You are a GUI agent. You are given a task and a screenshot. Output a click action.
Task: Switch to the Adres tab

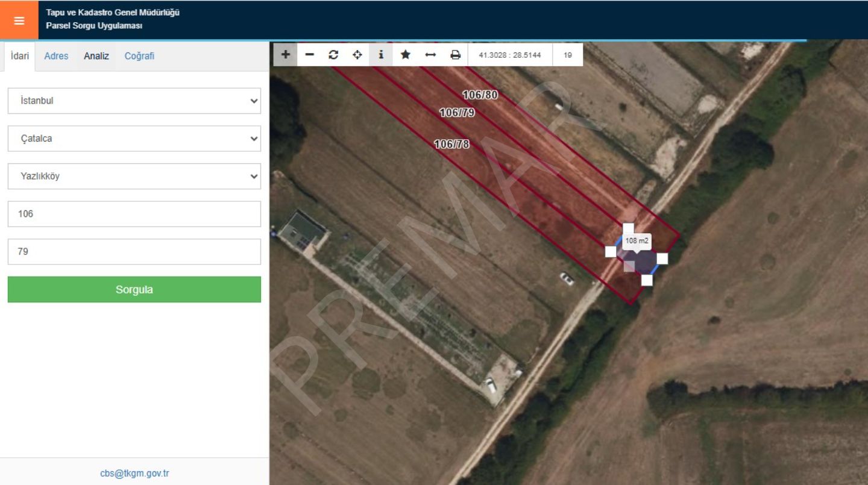point(56,56)
